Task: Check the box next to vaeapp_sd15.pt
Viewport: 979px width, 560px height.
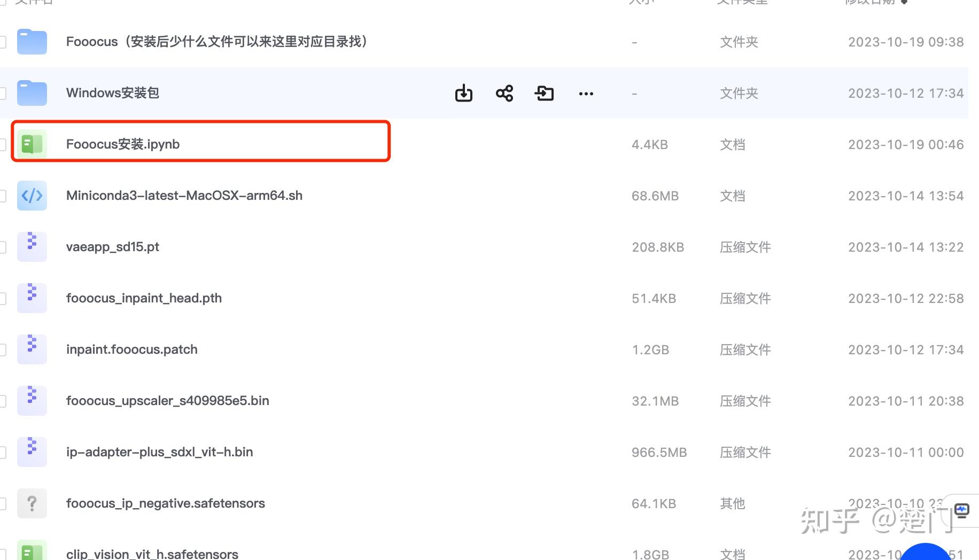Action: point(2,247)
